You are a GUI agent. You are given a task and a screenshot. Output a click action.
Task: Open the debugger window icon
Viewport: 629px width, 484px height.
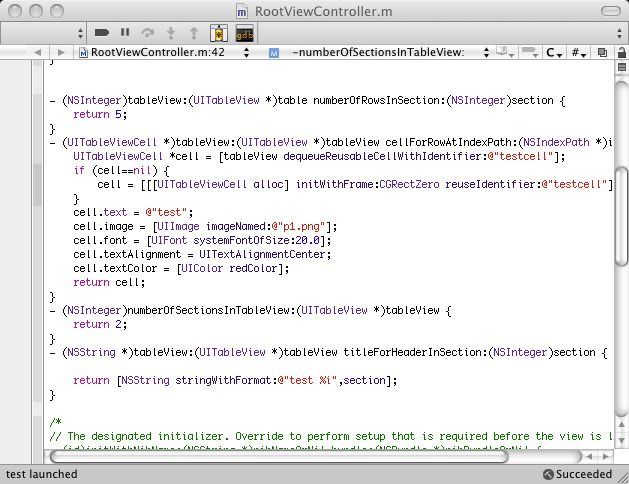(219, 33)
